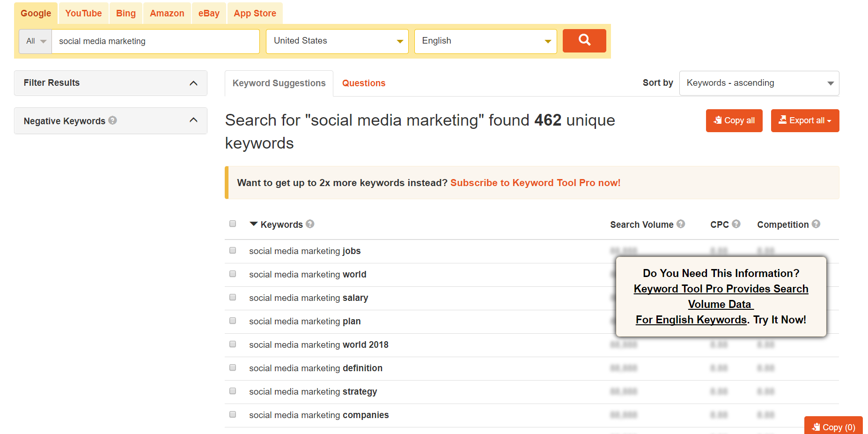Image resolution: width=868 pixels, height=434 pixels.
Task: Open the 'All' search type dropdown
Action: tap(36, 41)
